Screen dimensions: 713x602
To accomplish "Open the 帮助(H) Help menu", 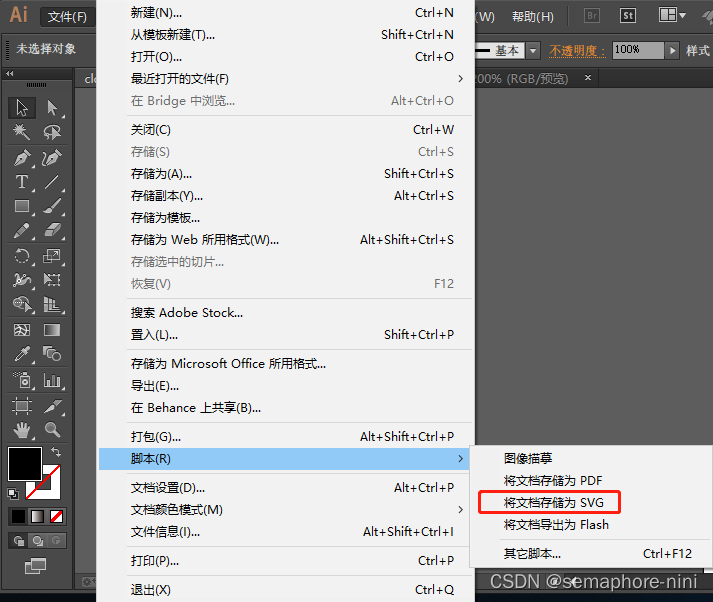I will pyautogui.click(x=532, y=16).
